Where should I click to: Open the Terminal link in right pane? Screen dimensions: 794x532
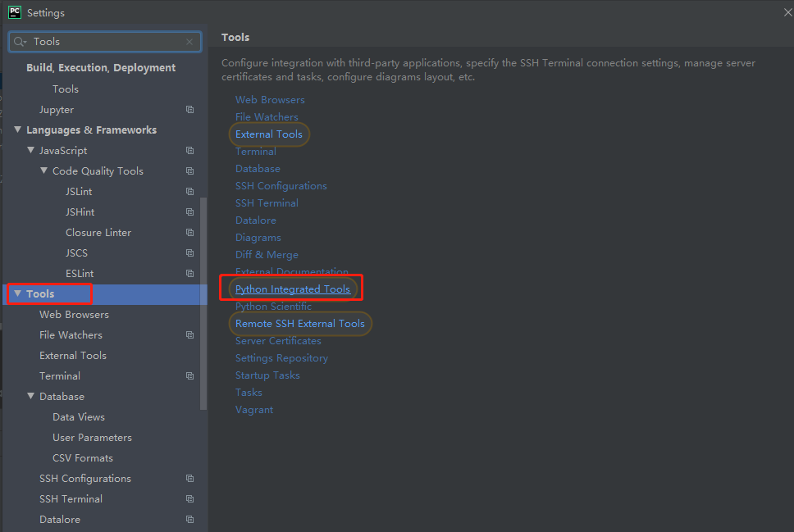coord(256,152)
